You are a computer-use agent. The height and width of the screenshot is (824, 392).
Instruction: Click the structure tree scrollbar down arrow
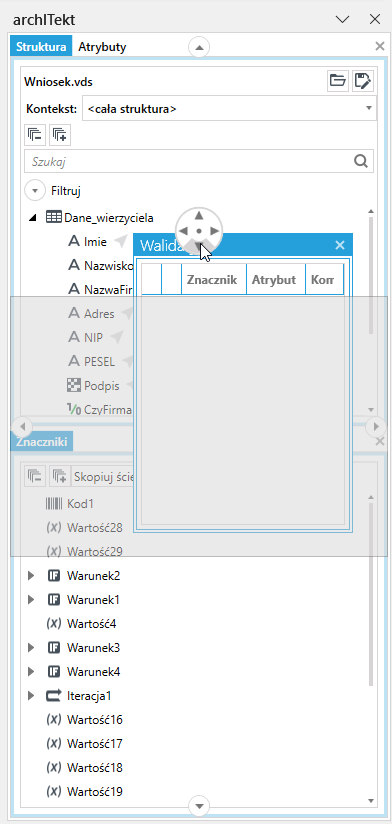click(x=371, y=409)
